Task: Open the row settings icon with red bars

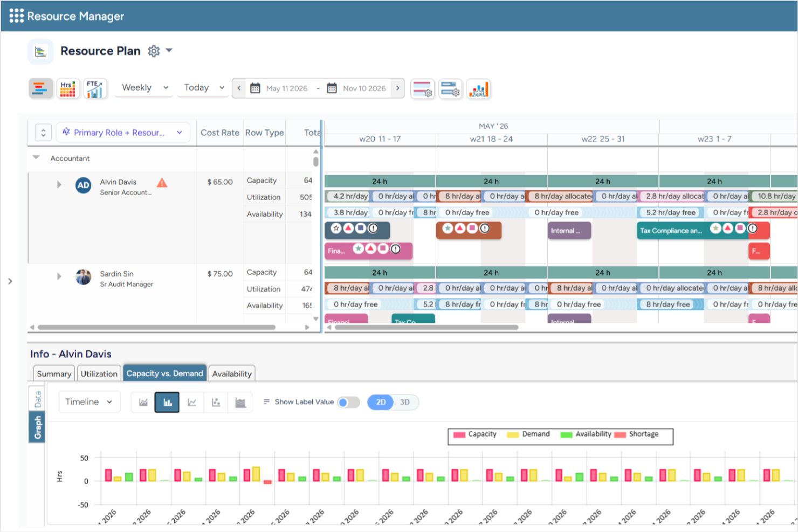Action: (x=423, y=89)
